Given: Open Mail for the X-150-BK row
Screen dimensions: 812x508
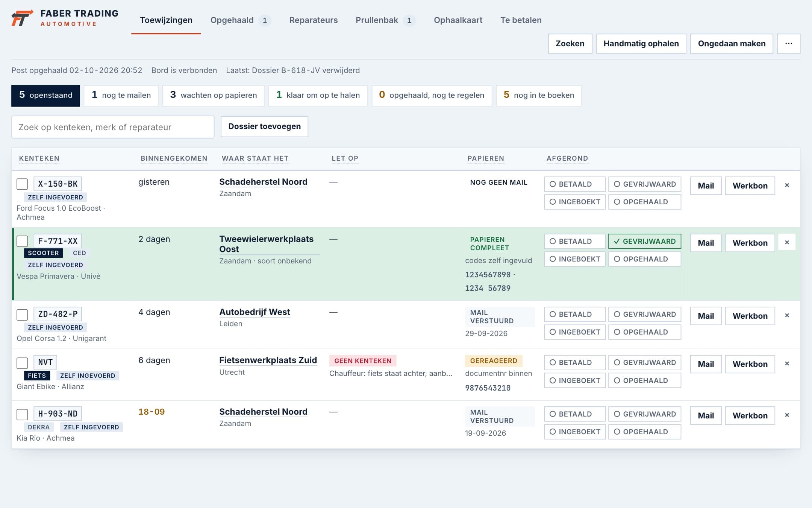Looking at the screenshot, I should pos(706,186).
